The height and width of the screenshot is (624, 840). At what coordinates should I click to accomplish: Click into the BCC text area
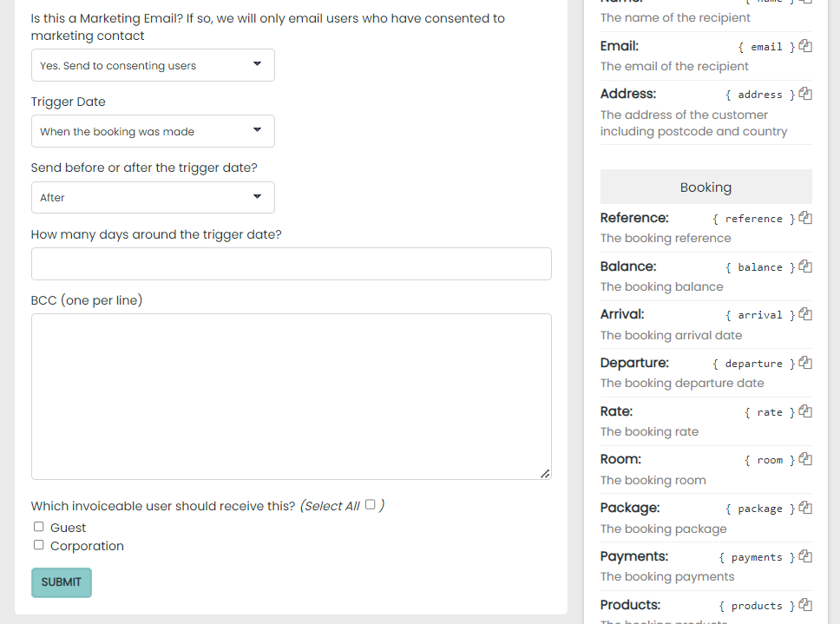tap(291, 396)
